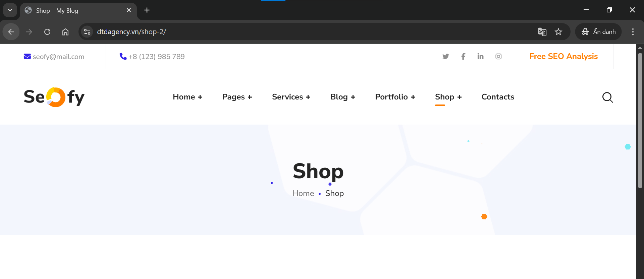The height and width of the screenshot is (279, 644).
Task: Click the Seofy logo
Action: click(x=54, y=97)
